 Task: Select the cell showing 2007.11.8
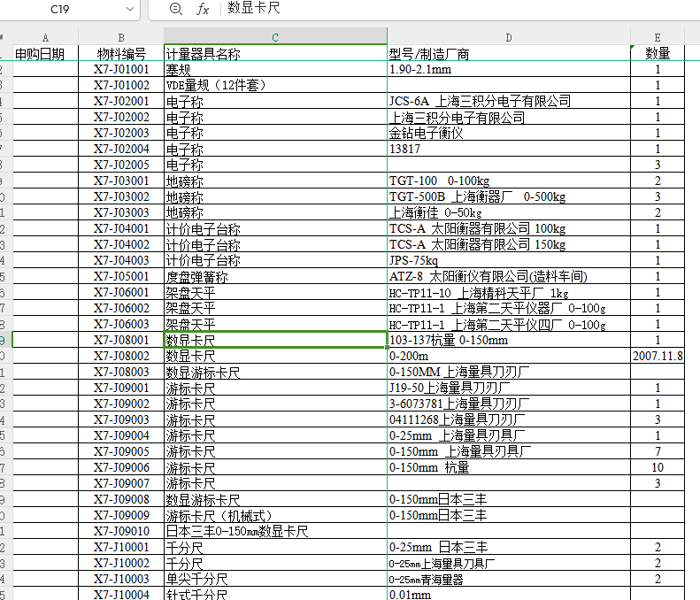658,356
